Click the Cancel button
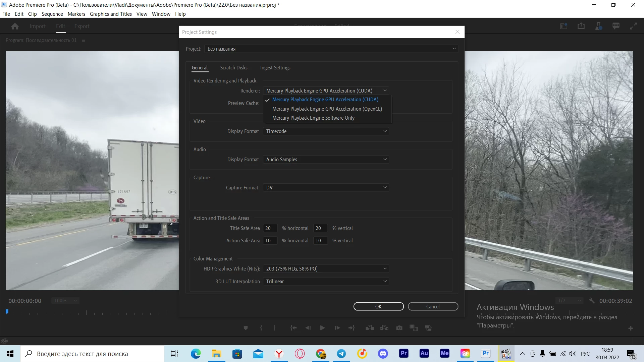Image resolution: width=644 pixels, height=362 pixels. click(x=433, y=307)
